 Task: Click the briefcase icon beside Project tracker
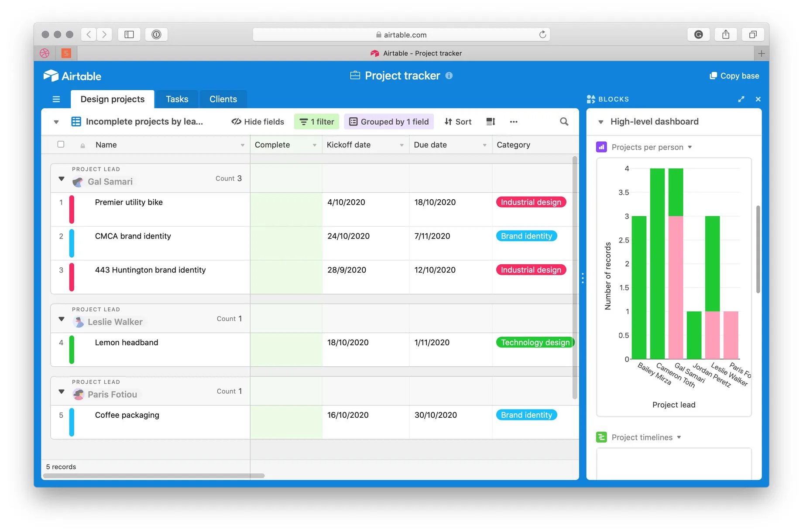click(x=355, y=75)
